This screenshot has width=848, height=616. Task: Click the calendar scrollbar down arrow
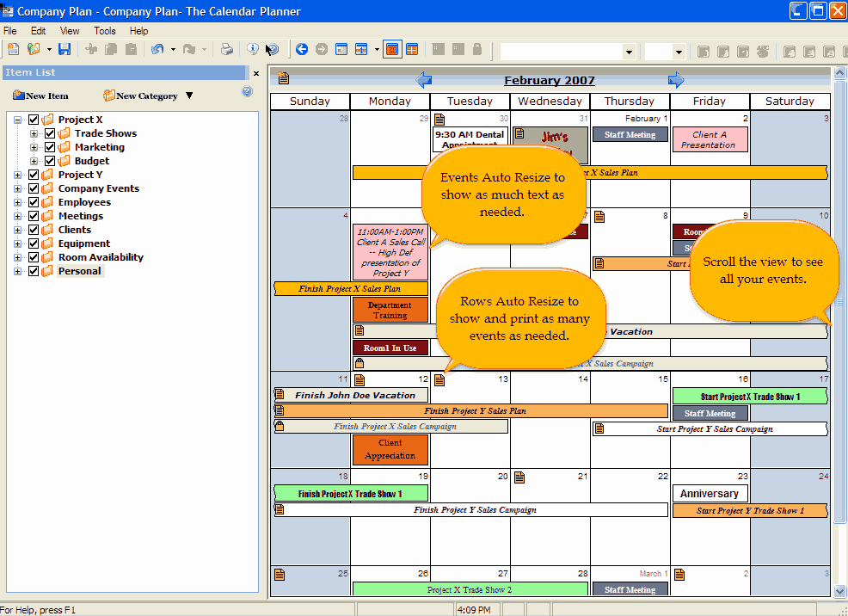[839, 590]
